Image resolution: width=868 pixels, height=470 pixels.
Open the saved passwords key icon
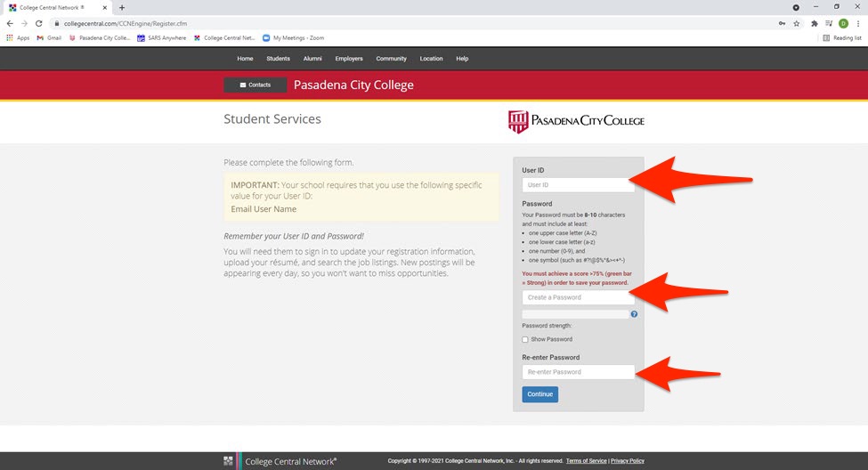click(782, 23)
